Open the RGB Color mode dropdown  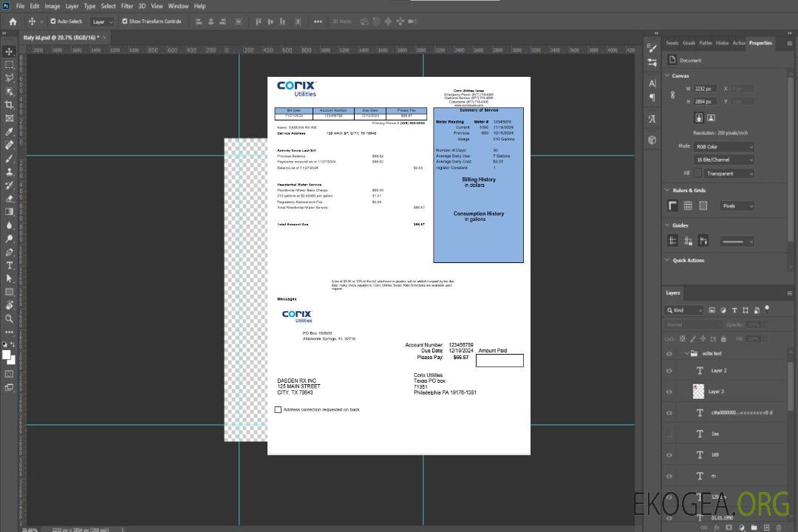723,146
